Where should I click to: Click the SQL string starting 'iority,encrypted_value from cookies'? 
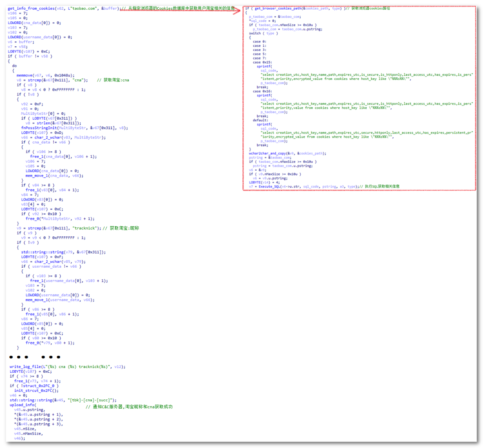coord(327,137)
